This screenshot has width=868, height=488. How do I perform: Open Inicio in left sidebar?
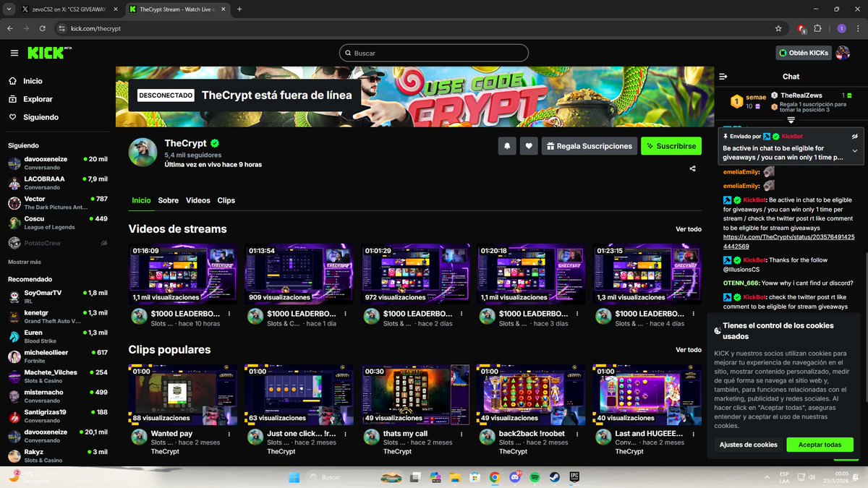(x=25, y=81)
